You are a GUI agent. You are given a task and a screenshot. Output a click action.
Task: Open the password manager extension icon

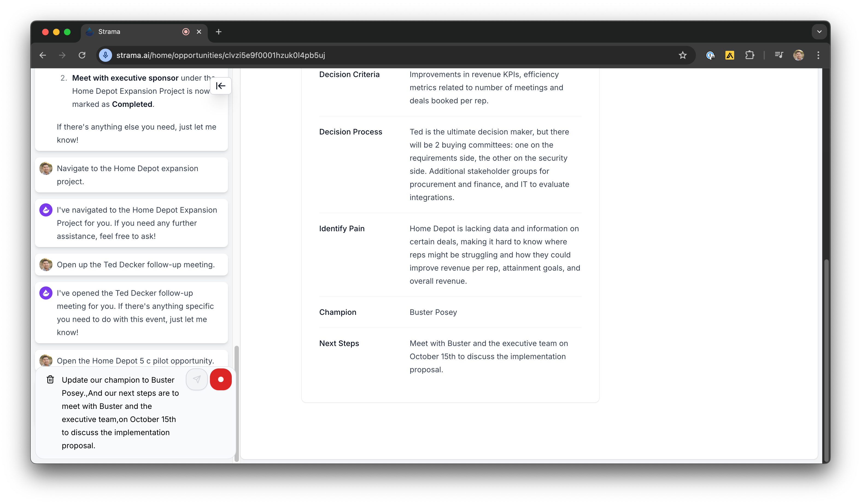pos(710,55)
